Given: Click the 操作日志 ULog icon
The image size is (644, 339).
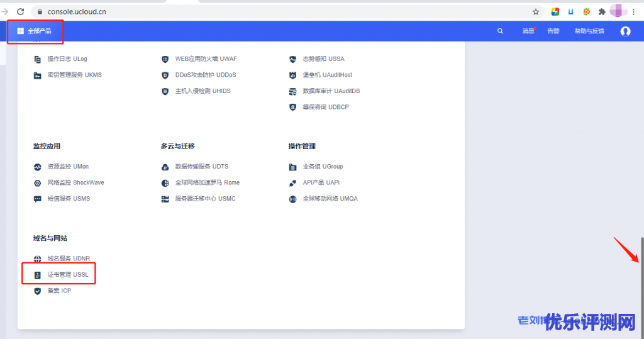Looking at the screenshot, I should click(x=37, y=59).
